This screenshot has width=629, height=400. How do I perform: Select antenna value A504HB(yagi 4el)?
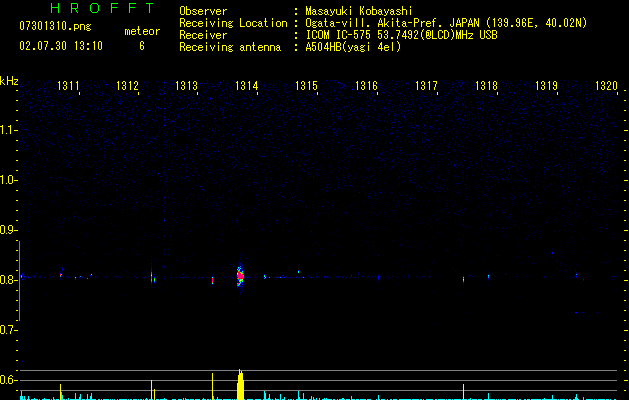point(353,47)
